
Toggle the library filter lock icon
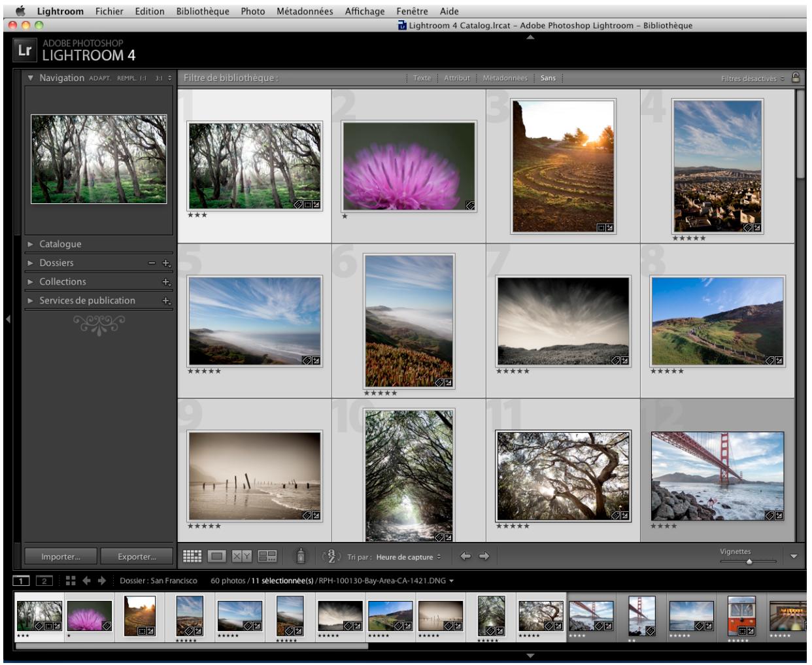click(796, 77)
